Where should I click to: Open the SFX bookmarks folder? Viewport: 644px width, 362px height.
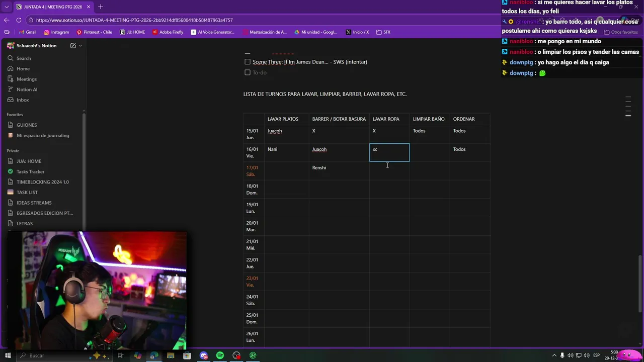coord(383,32)
